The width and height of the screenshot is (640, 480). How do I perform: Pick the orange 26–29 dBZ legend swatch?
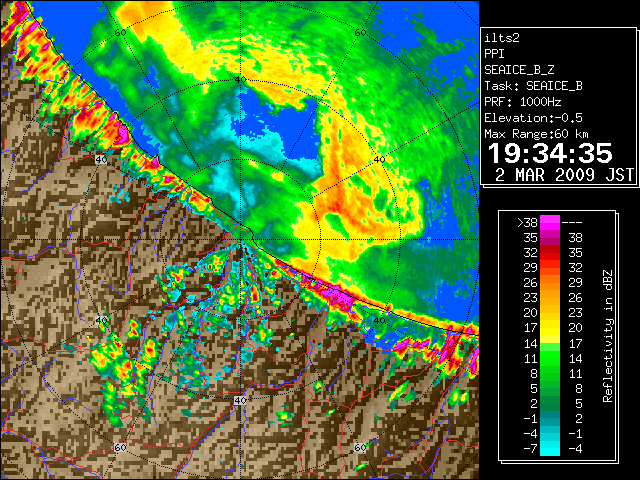click(x=550, y=283)
